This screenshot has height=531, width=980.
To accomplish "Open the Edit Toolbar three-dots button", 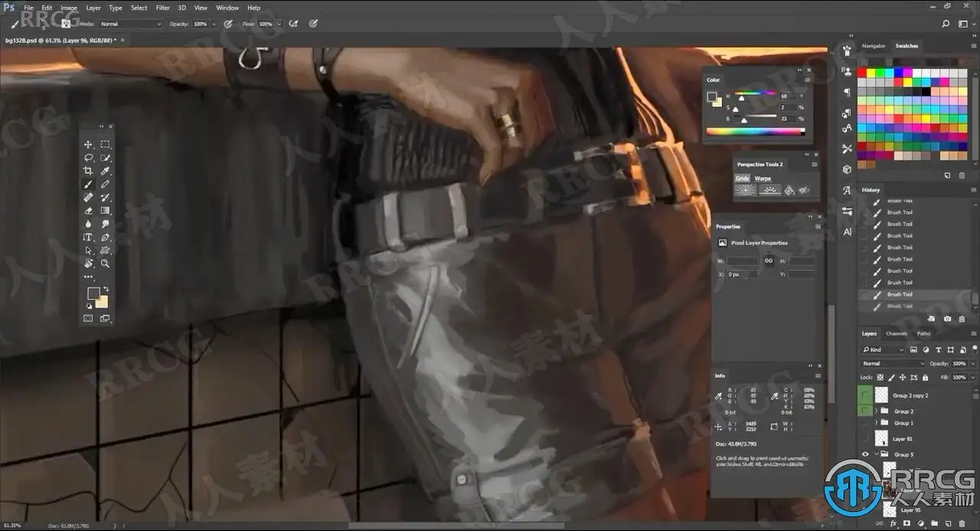I will click(89, 277).
